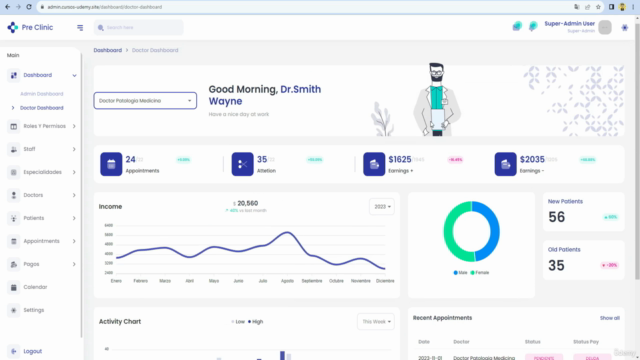The height and width of the screenshot is (360, 640).
Task: Click the Agosto peak on Income chart
Action: (x=288, y=232)
